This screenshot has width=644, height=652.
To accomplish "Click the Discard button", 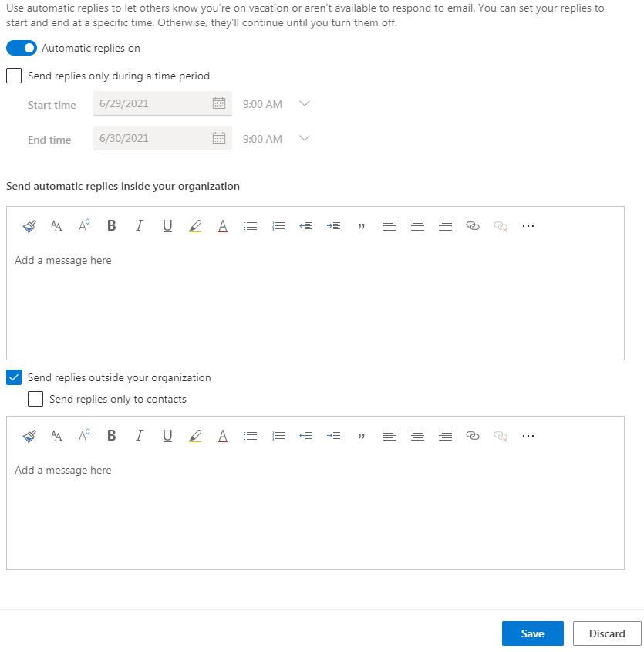I will pyautogui.click(x=607, y=633).
